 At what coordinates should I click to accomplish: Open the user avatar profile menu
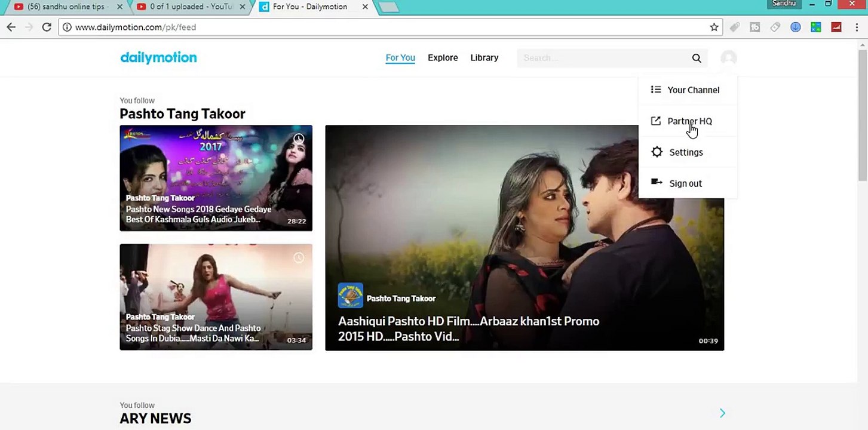[x=728, y=58]
